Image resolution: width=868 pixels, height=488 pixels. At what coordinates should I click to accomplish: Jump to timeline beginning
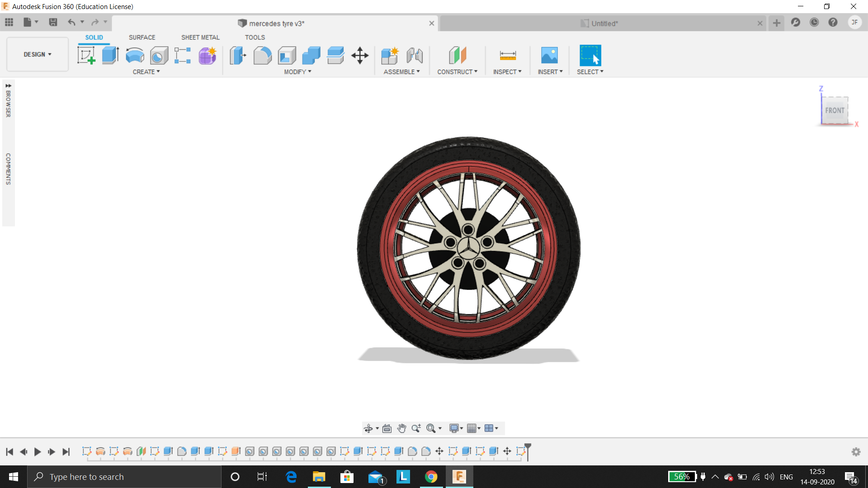pyautogui.click(x=9, y=451)
